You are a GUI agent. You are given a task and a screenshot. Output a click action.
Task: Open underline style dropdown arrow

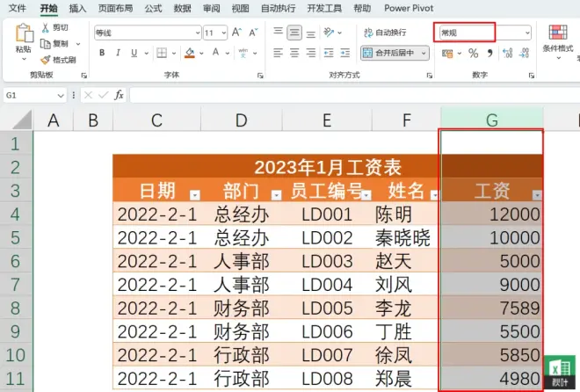pyautogui.click(x=147, y=54)
